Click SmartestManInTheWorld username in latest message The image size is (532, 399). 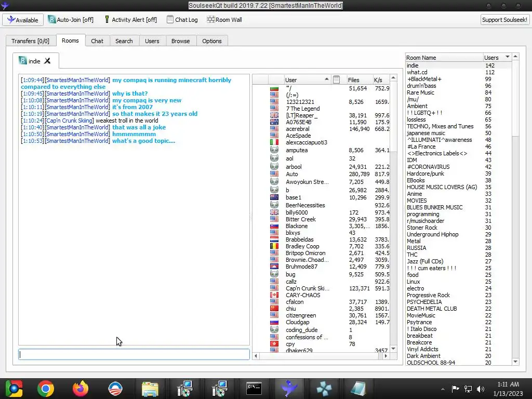pyautogui.click(x=77, y=141)
